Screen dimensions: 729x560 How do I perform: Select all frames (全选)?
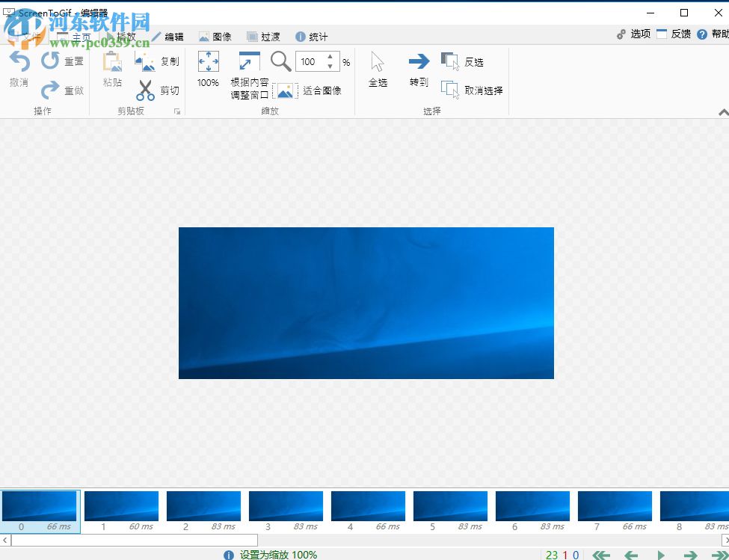point(377,71)
